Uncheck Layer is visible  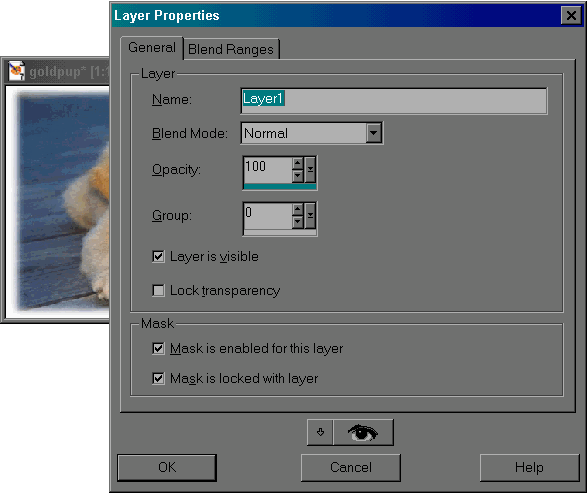coord(158,256)
